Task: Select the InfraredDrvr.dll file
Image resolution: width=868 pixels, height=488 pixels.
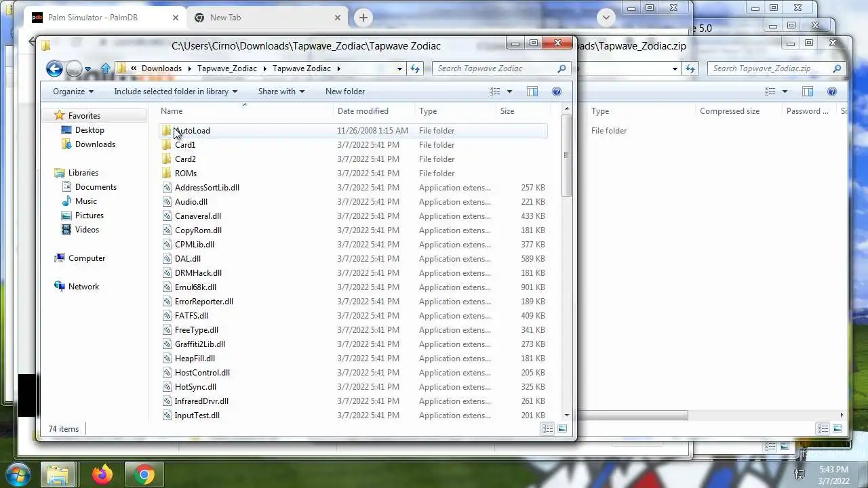Action: (201, 401)
